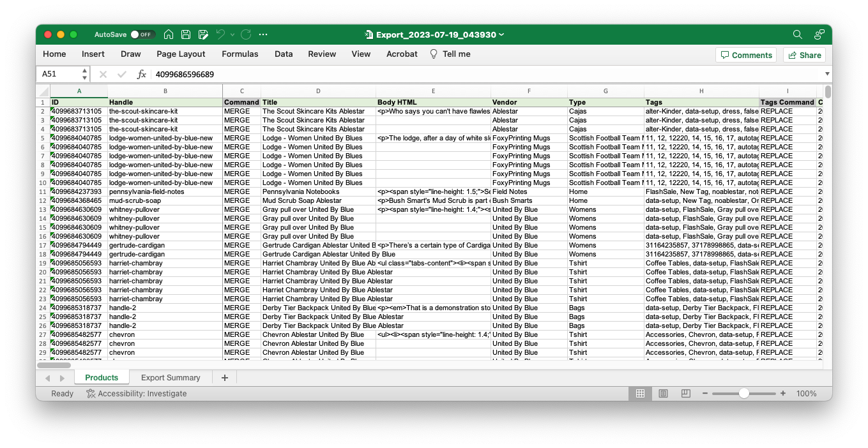868x448 pixels.
Task: Click the zoom out minus icon
Action: [x=706, y=394]
